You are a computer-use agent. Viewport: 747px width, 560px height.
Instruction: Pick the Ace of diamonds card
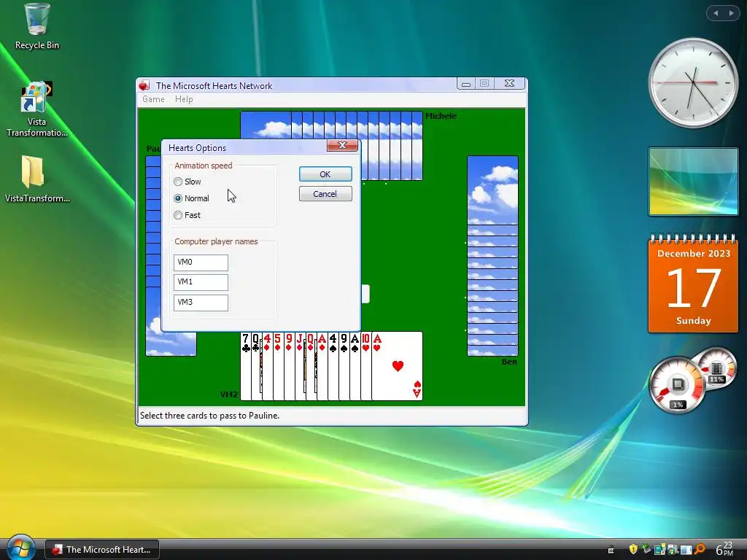pyautogui.click(x=322, y=366)
